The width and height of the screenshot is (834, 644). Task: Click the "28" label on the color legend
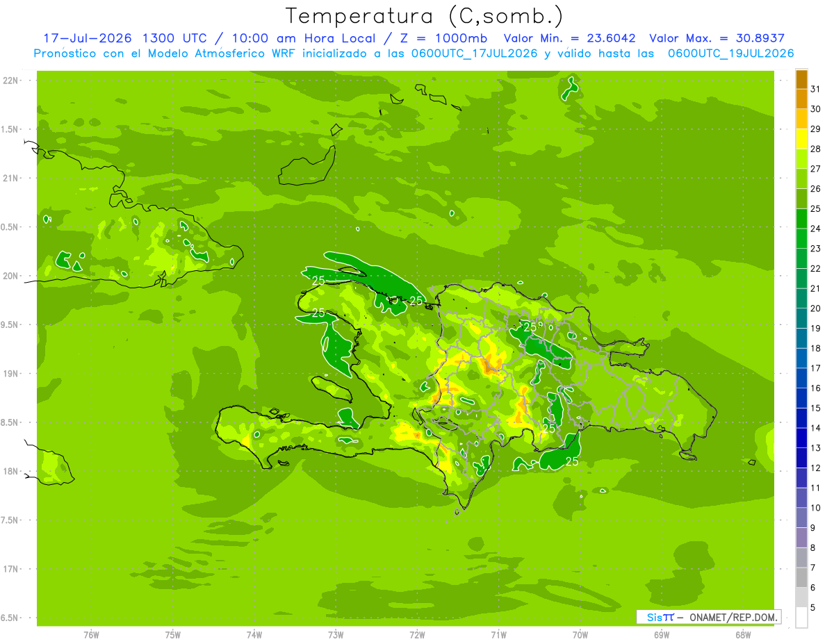(x=816, y=149)
